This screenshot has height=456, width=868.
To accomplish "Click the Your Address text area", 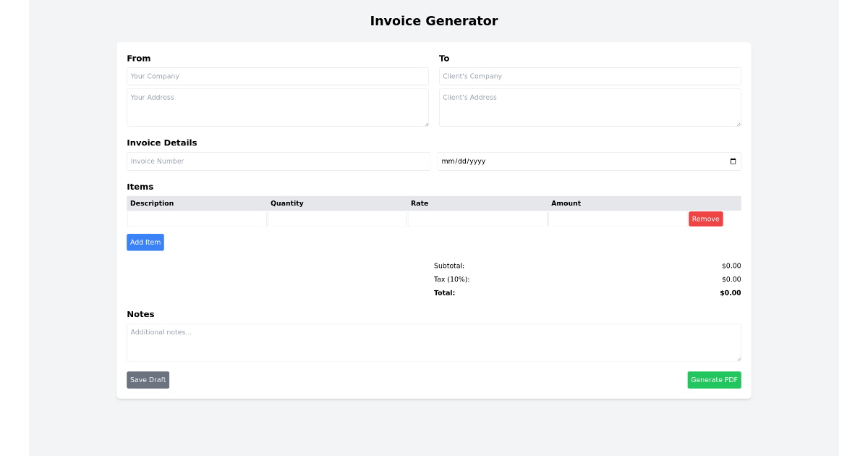I will click(278, 106).
